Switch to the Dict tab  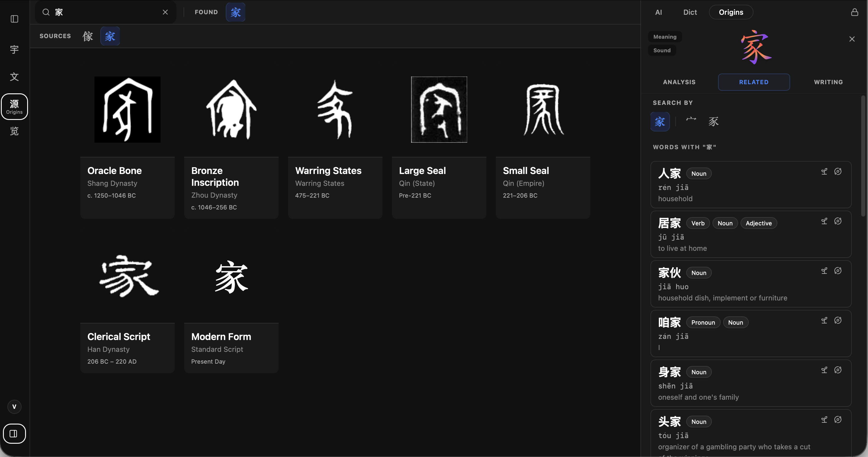690,12
